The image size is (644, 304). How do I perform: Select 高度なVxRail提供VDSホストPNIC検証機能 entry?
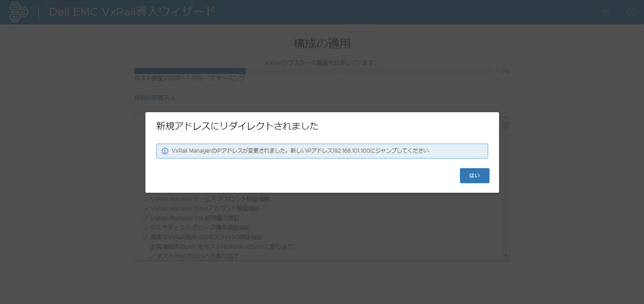pyautogui.click(x=206, y=237)
